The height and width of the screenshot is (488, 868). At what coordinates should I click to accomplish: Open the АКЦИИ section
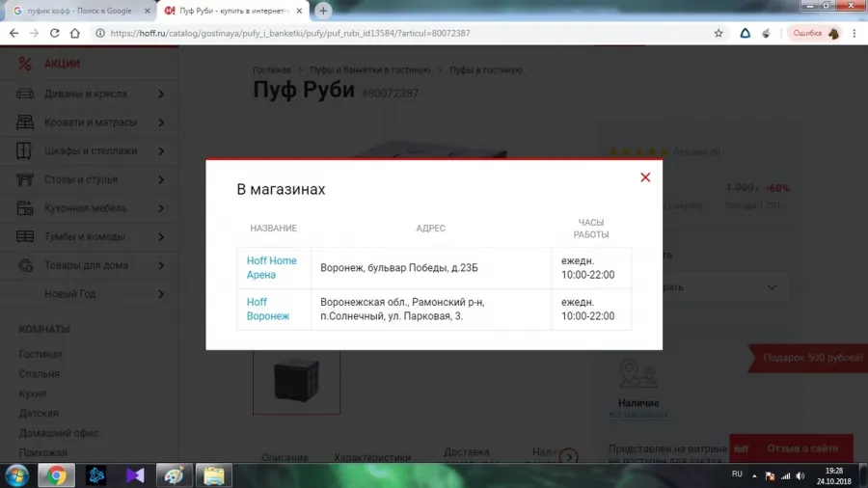[62, 64]
